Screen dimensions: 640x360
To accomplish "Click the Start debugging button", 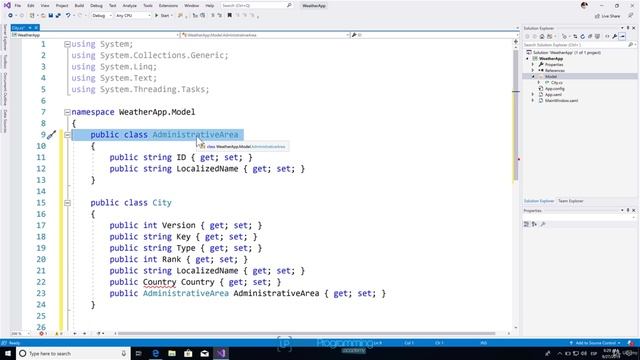I will coord(162,16).
